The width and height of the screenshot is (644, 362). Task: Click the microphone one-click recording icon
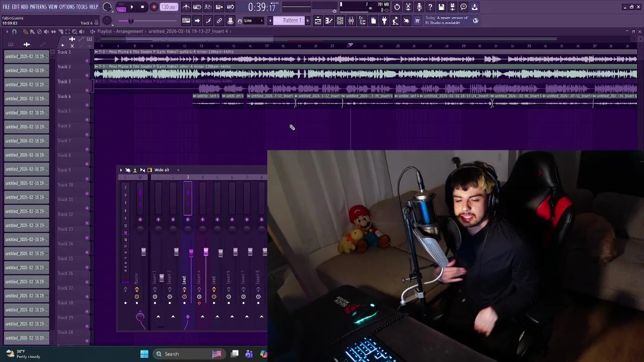419,7
